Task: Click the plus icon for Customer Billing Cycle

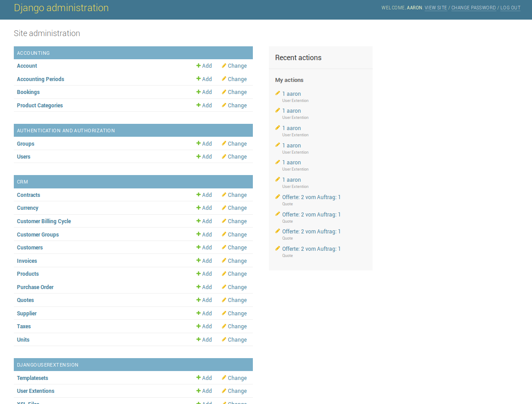Action: (x=199, y=221)
